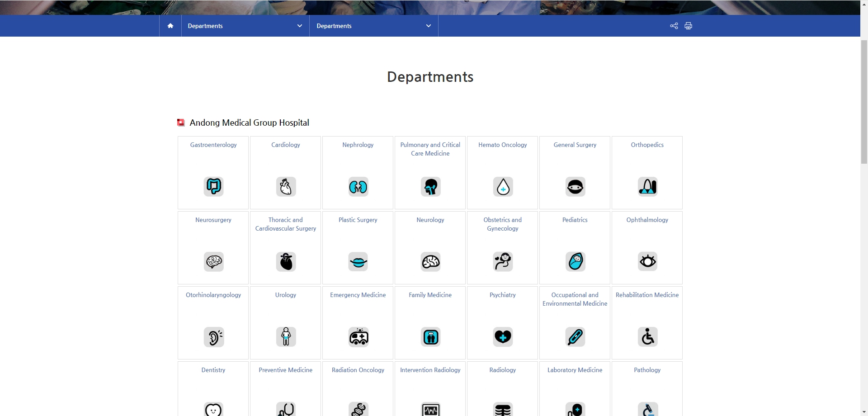
Task: Select the Neurology brain icon
Action: point(430,261)
